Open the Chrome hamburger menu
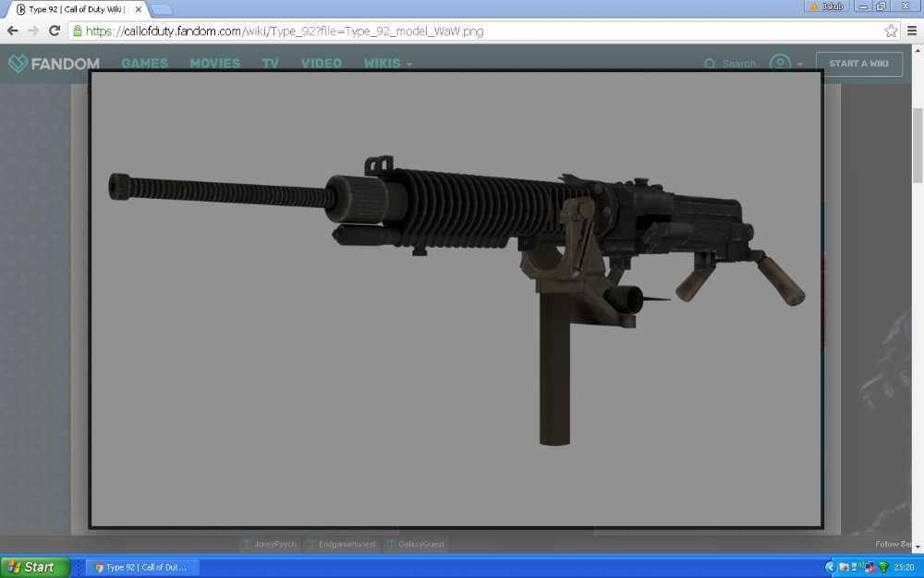The image size is (924, 578). [x=912, y=31]
